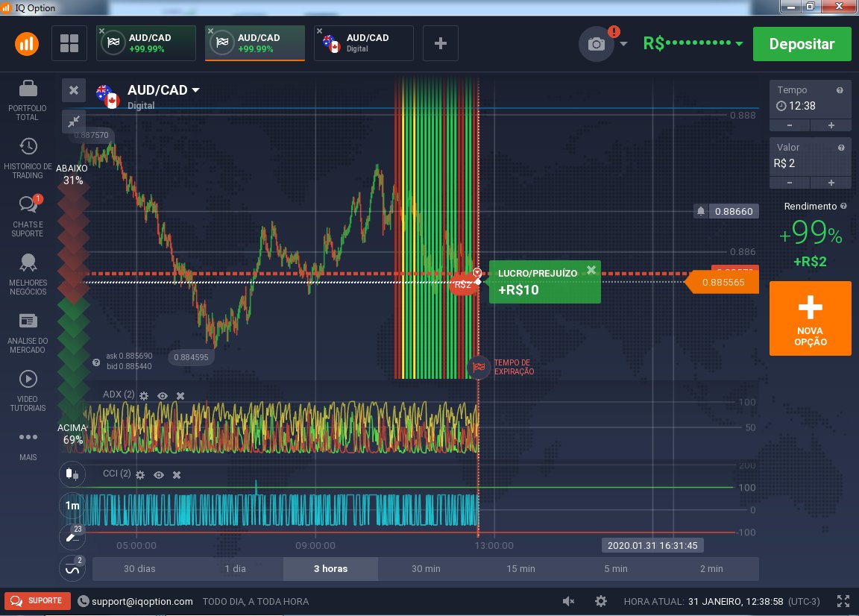Open the candlestick chart type button
859x616 pixels.
pyautogui.click(x=72, y=474)
